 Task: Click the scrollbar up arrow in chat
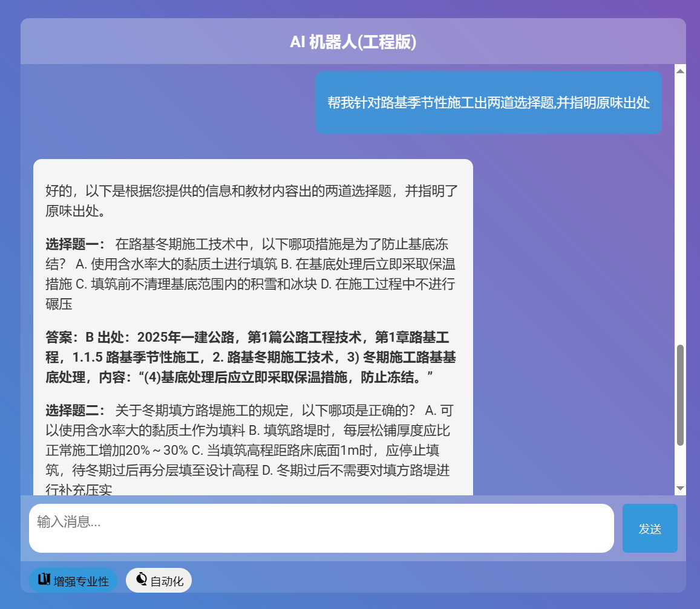click(x=681, y=71)
